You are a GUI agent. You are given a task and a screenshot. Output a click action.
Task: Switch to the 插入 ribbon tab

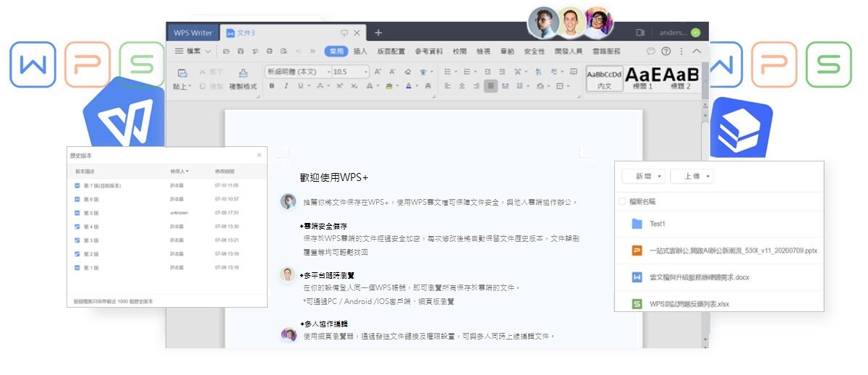pos(360,51)
